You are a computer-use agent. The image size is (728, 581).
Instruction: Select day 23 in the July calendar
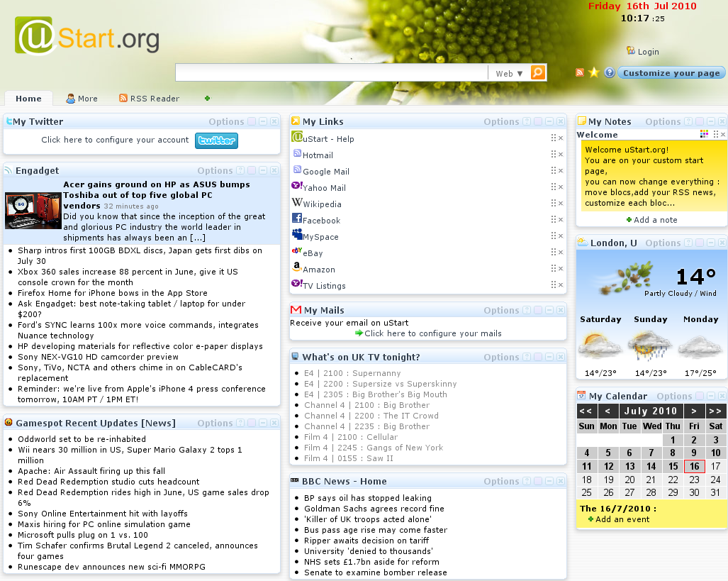(694, 480)
